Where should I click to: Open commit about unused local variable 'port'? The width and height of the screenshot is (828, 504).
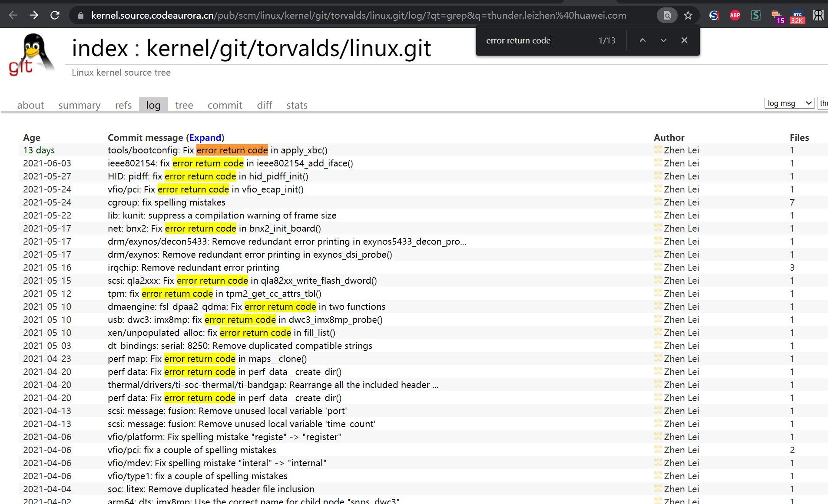pyautogui.click(x=227, y=411)
